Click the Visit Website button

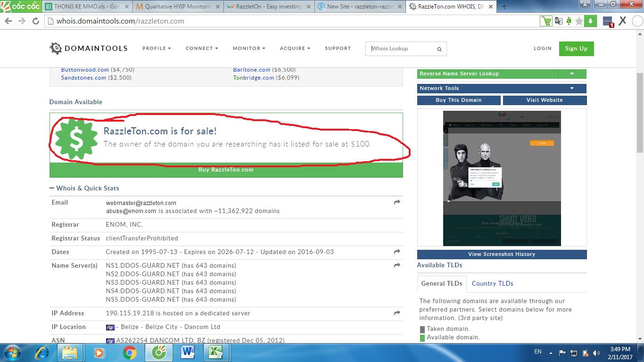[545, 100]
